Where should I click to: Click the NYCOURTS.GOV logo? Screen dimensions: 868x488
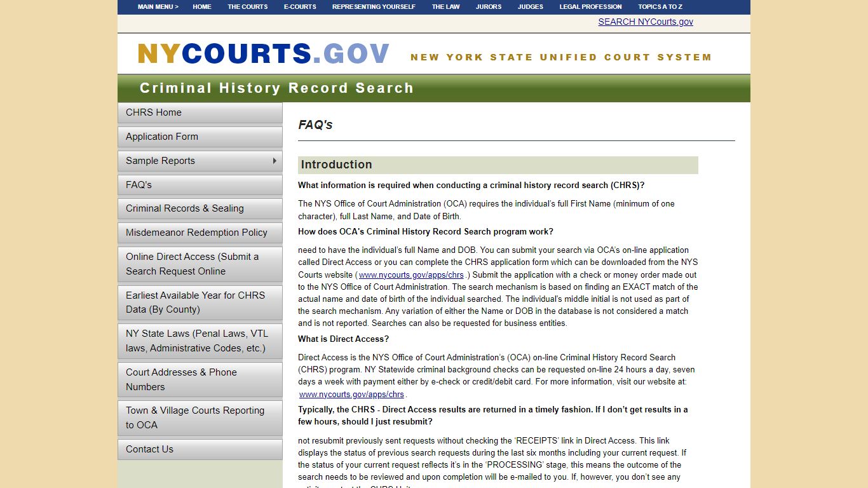click(264, 54)
